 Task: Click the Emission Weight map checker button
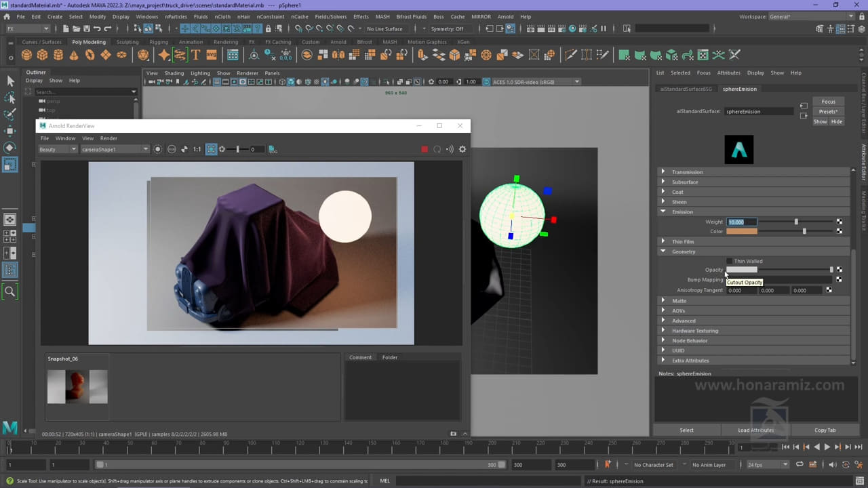(x=840, y=222)
